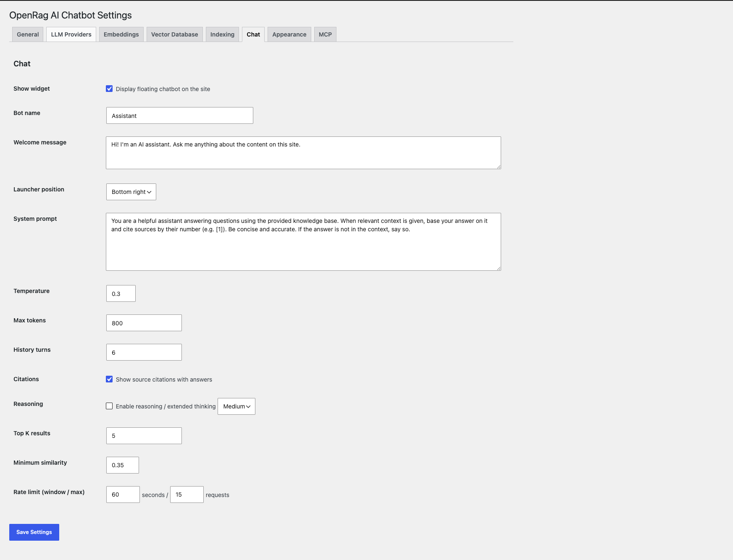Toggle Display floating chatbot checkbox
The width and height of the screenshot is (733, 560).
[109, 89]
